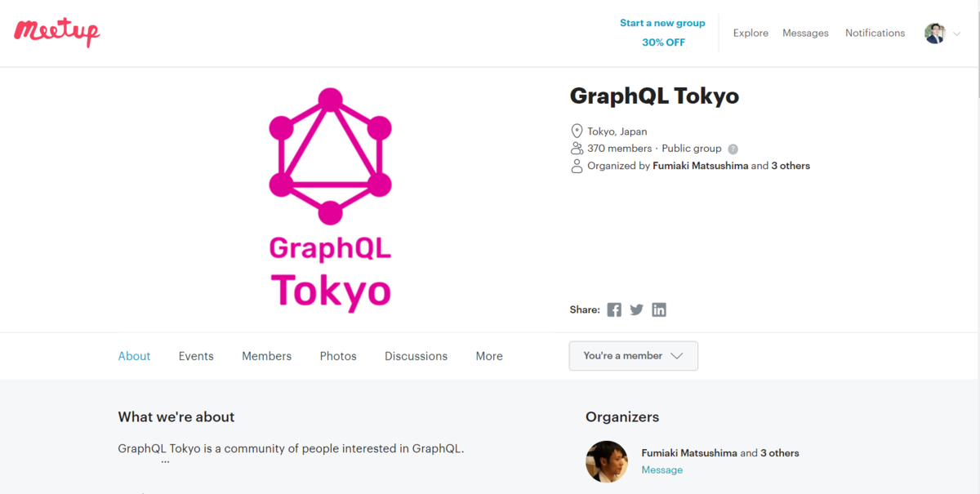The width and height of the screenshot is (980, 494).
Task: Expand the profile menu chevron
Action: [x=957, y=33]
